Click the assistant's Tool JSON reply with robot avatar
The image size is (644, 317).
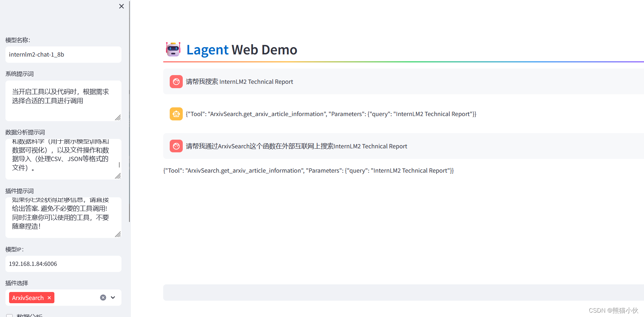coord(331,114)
